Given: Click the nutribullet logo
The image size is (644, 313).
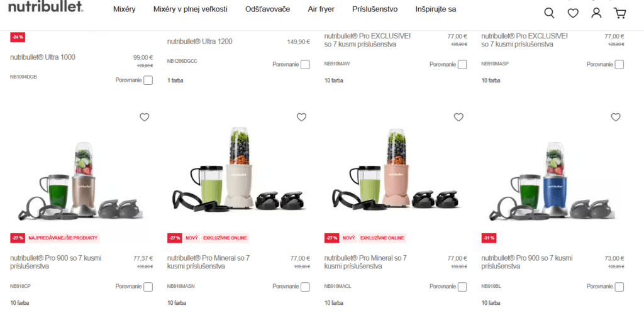Looking at the screenshot, I should click(46, 7).
